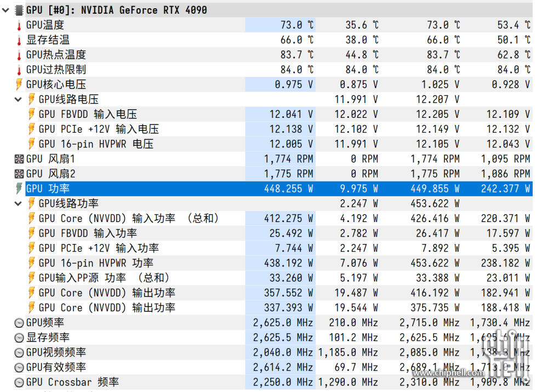The image size is (537, 392).
Task: Select the GPU输入PP源 功率 (总和) row label
Action: (x=104, y=278)
